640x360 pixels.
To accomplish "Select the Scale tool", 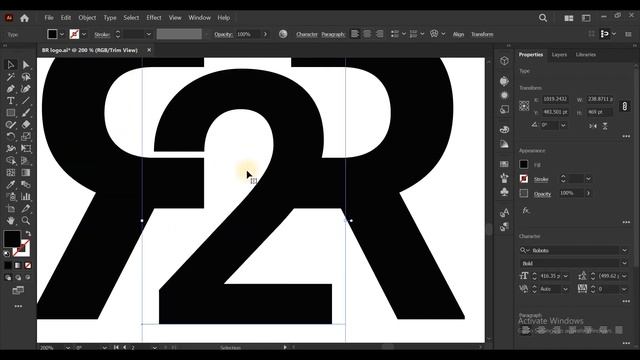I will click(x=26, y=136).
